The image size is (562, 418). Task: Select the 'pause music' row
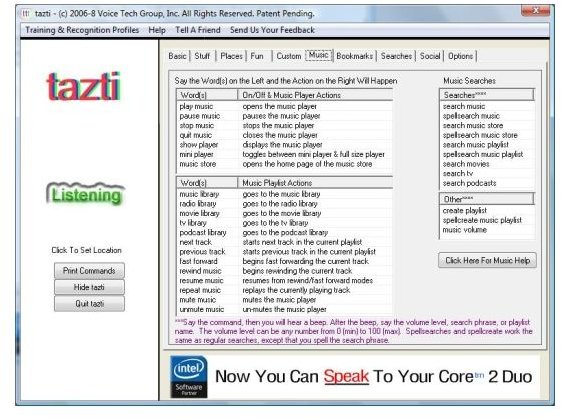coord(285,116)
